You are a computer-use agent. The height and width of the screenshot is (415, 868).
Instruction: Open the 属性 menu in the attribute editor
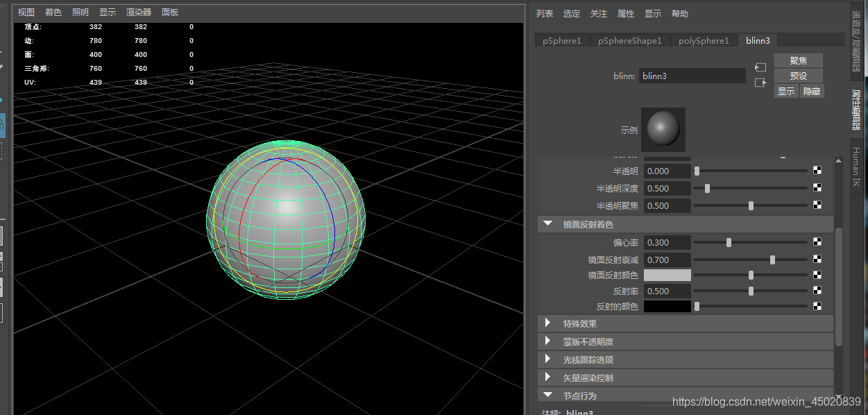[626, 14]
